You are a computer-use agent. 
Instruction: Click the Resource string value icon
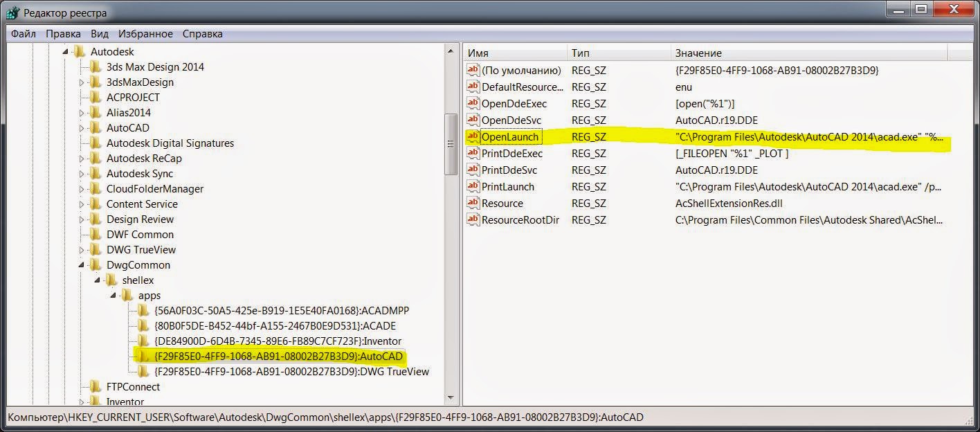point(473,203)
